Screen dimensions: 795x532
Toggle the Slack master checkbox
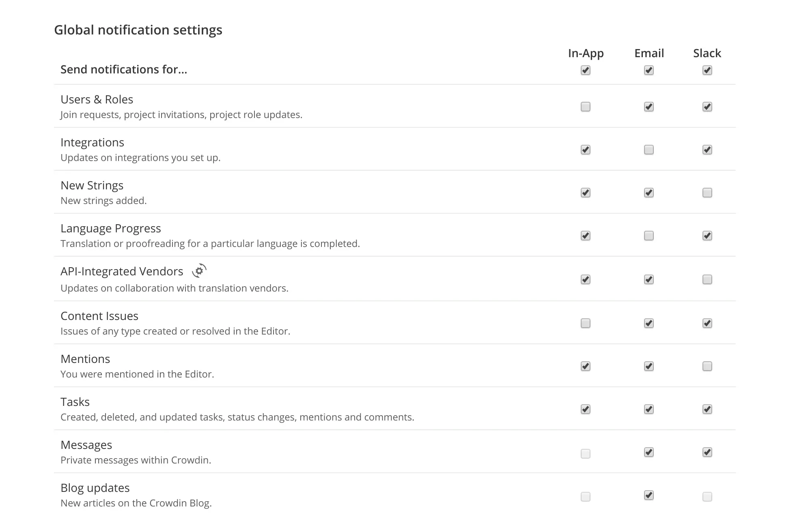pos(707,71)
